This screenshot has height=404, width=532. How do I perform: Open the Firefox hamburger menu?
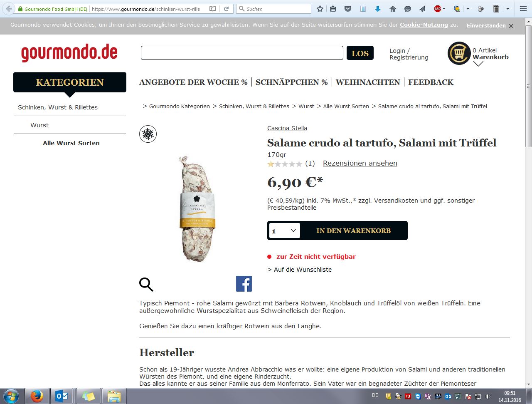point(523,9)
